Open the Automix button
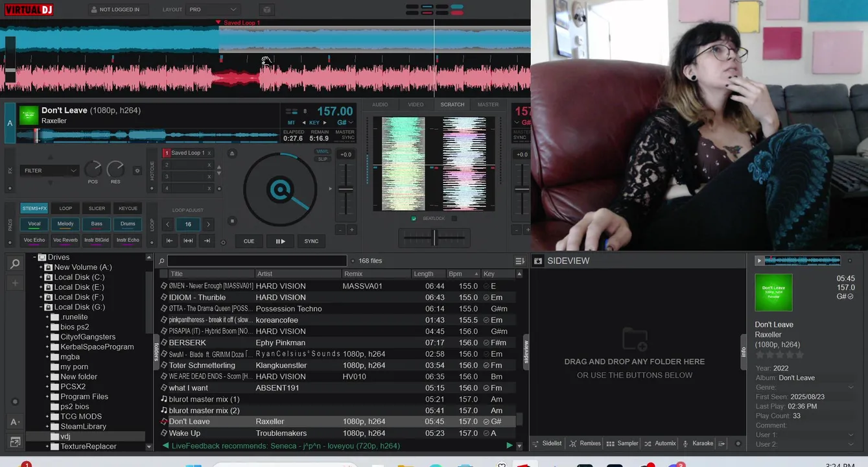 click(660, 444)
